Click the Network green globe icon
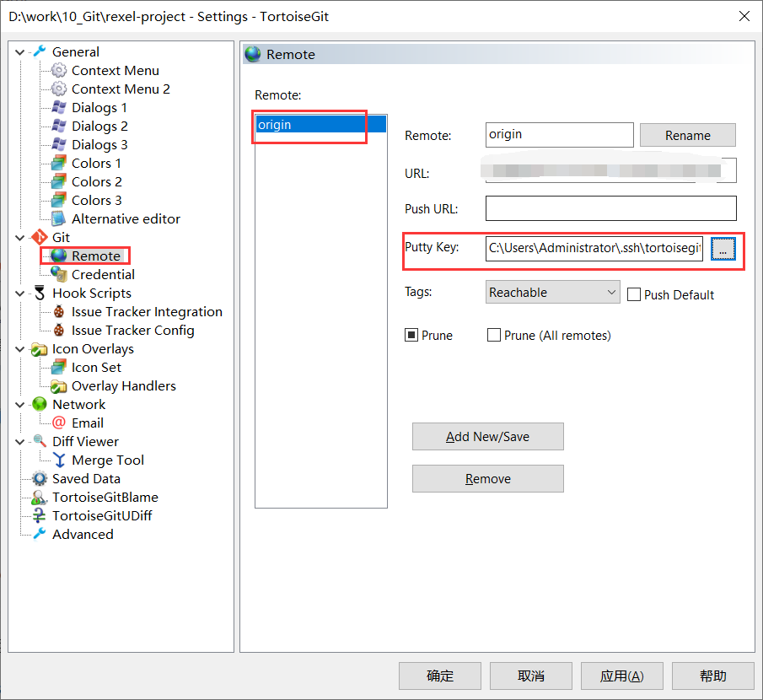This screenshot has height=700, width=763. 40,404
